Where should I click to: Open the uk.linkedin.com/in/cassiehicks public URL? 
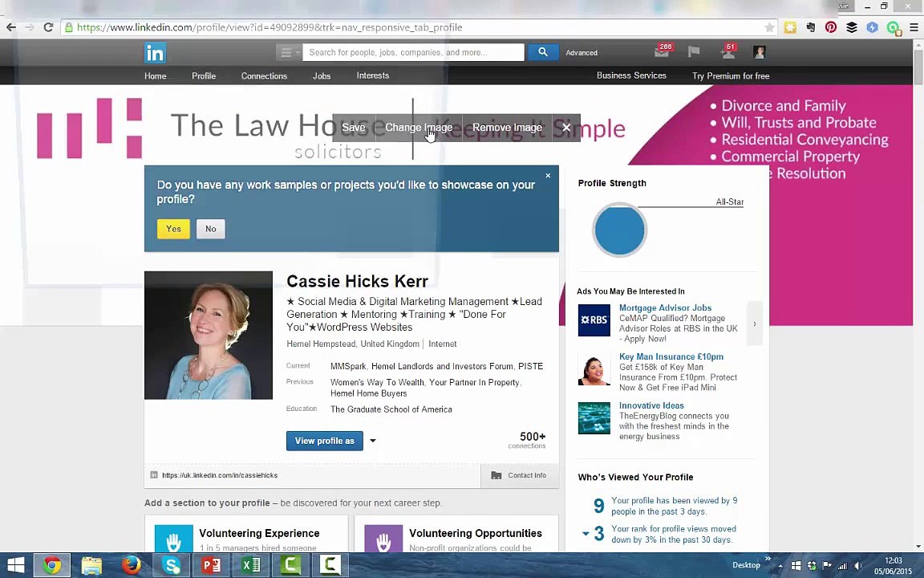click(x=219, y=475)
